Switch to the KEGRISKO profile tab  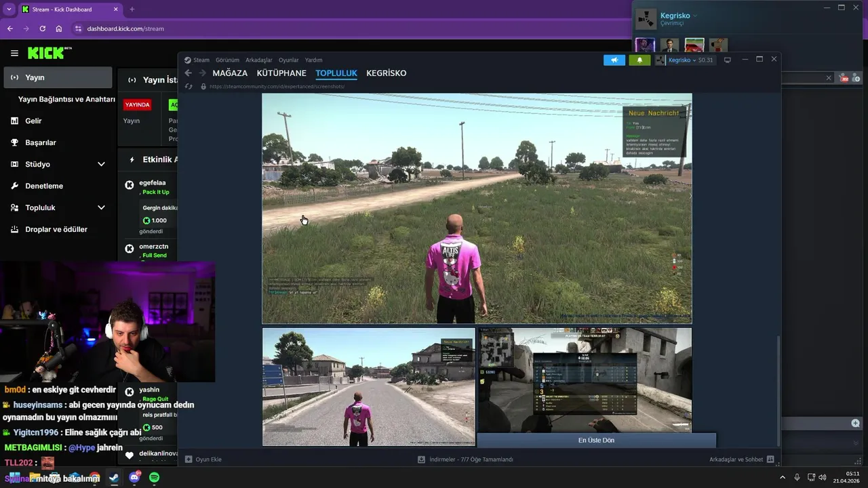(x=387, y=73)
